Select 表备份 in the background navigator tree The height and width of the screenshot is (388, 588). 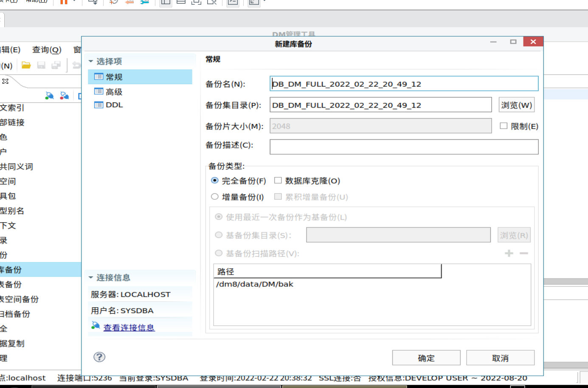click(11, 284)
